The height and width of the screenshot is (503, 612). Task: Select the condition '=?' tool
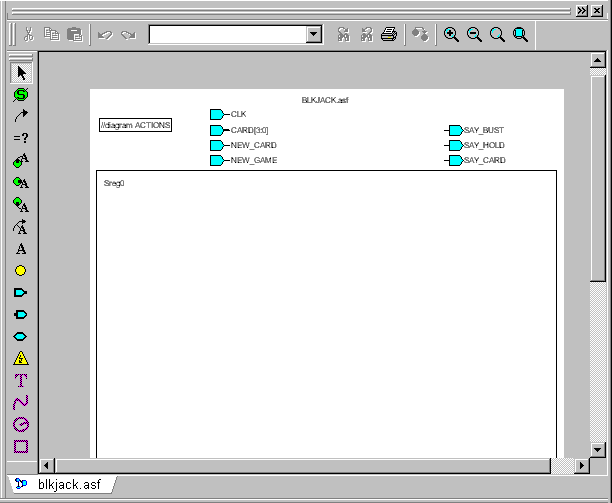pyautogui.click(x=21, y=138)
